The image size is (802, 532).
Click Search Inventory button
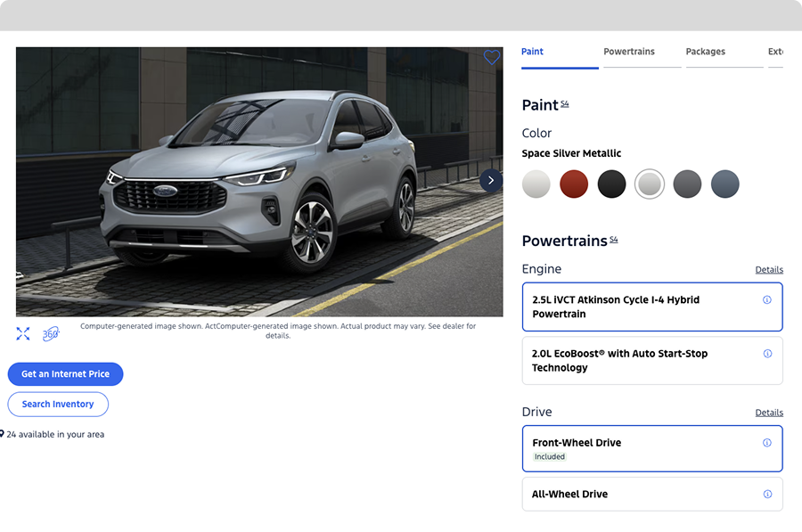58,404
